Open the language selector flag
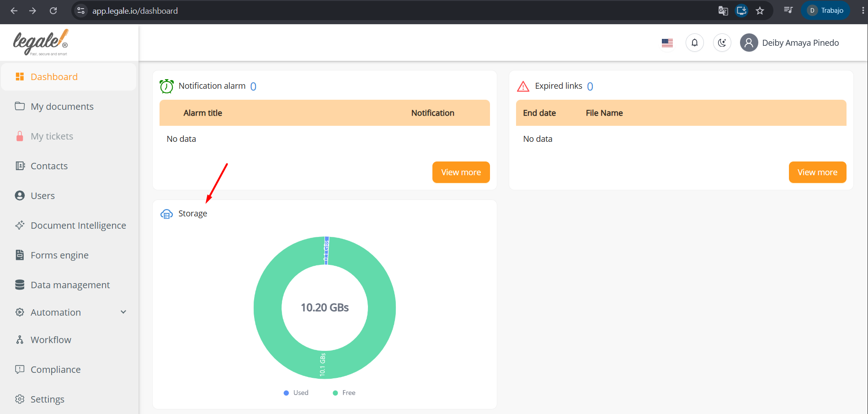 (667, 43)
